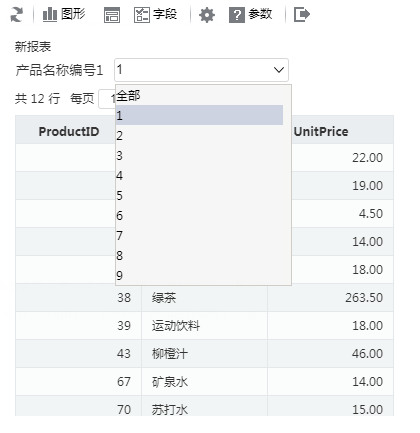Click the 每页 page size field
Viewport: 420px width, 433px height.
[x=107, y=99]
